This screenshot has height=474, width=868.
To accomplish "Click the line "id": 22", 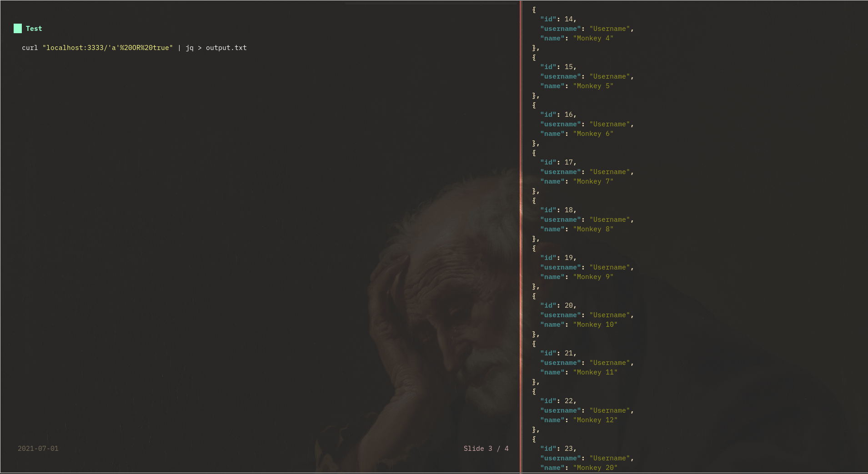I will (x=558, y=401).
